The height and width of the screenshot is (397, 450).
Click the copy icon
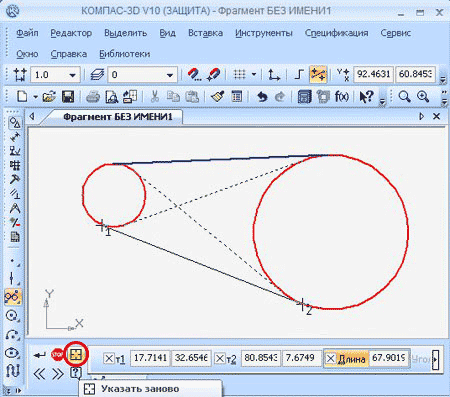pos(173,97)
